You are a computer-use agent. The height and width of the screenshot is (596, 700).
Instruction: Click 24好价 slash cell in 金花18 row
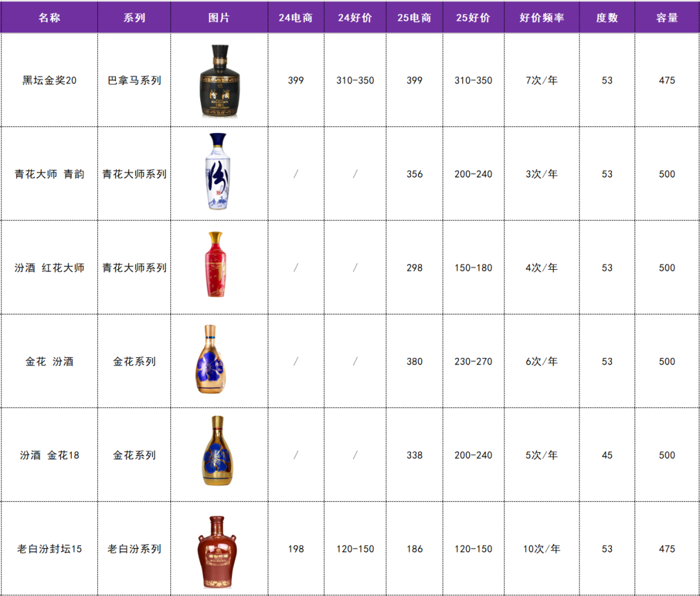click(x=355, y=455)
